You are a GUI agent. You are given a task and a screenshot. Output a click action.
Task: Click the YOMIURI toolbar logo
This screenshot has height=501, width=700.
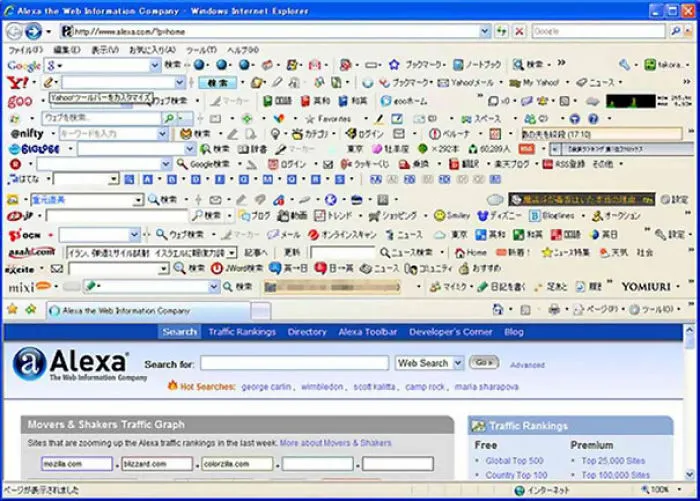point(646,287)
